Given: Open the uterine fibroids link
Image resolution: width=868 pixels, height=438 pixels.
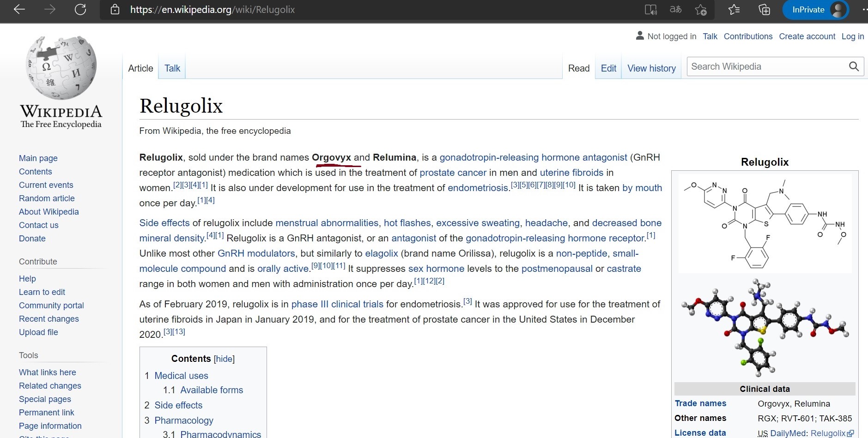Looking at the screenshot, I should coord(571,173).
